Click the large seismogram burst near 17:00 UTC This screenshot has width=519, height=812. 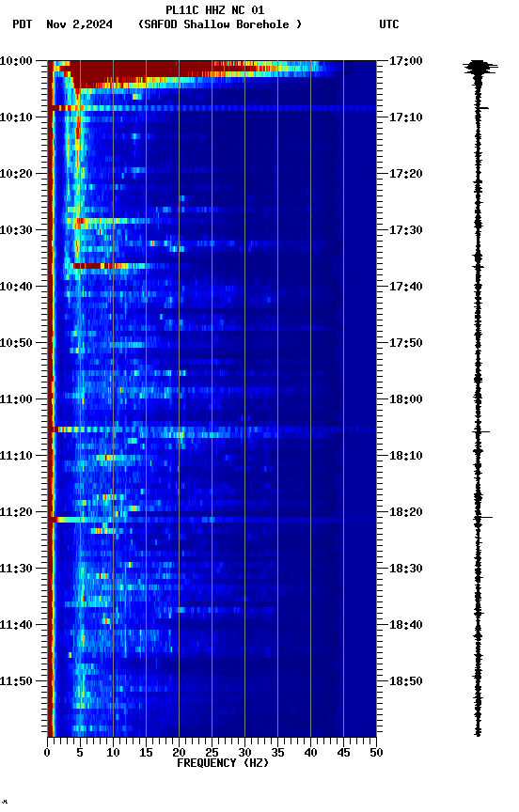[x=480, y=68]
